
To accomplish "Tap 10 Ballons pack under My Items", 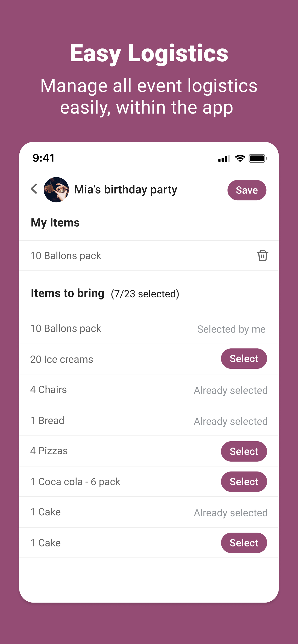I will click(66, 256).
